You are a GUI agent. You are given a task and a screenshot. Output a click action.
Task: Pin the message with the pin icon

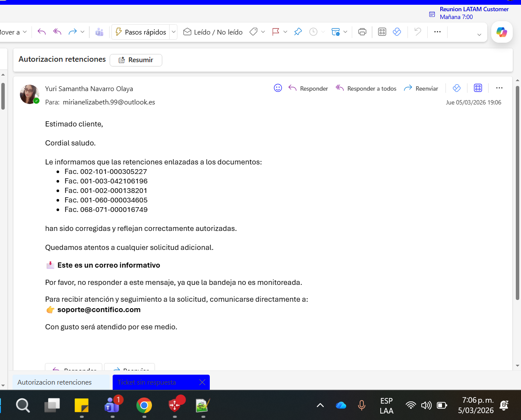coord(298,32)
